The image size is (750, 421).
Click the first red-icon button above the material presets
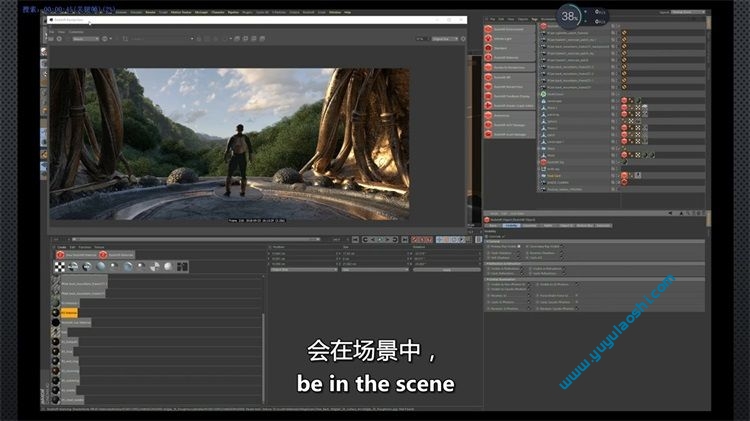tap(76, 255)
